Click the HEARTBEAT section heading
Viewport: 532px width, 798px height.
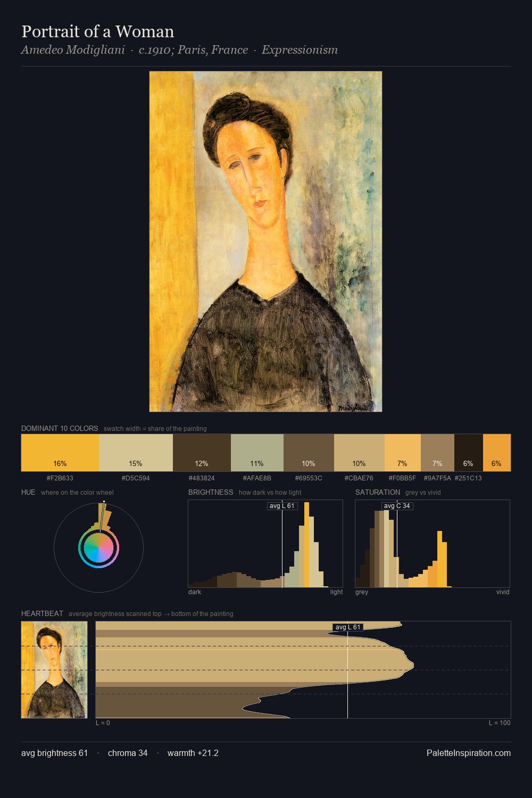click(x=42, y=613)
